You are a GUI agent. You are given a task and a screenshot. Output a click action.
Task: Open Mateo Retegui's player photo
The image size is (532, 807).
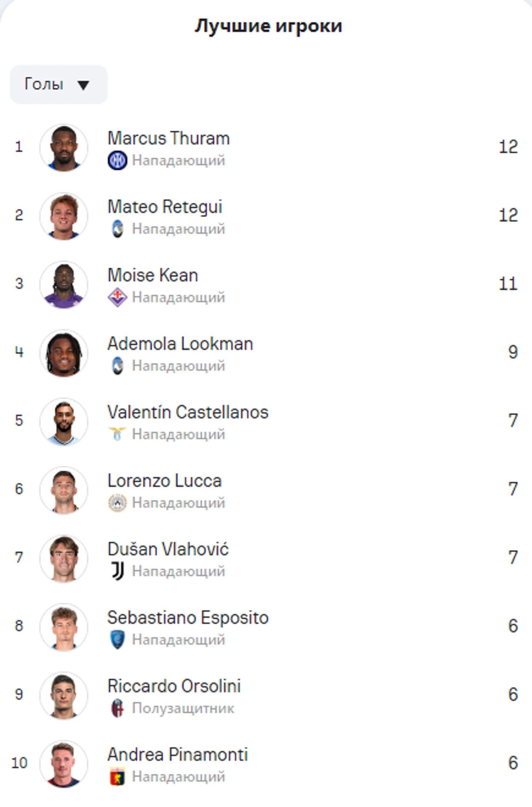(64, 216)
